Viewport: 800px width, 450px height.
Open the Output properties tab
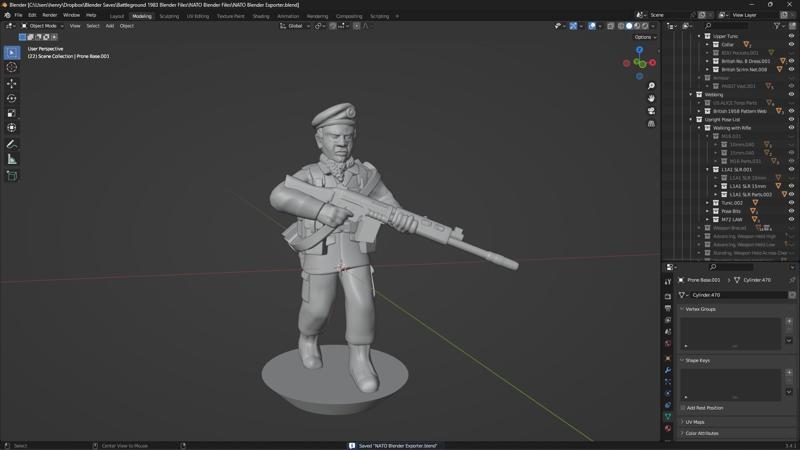(668, 308)
